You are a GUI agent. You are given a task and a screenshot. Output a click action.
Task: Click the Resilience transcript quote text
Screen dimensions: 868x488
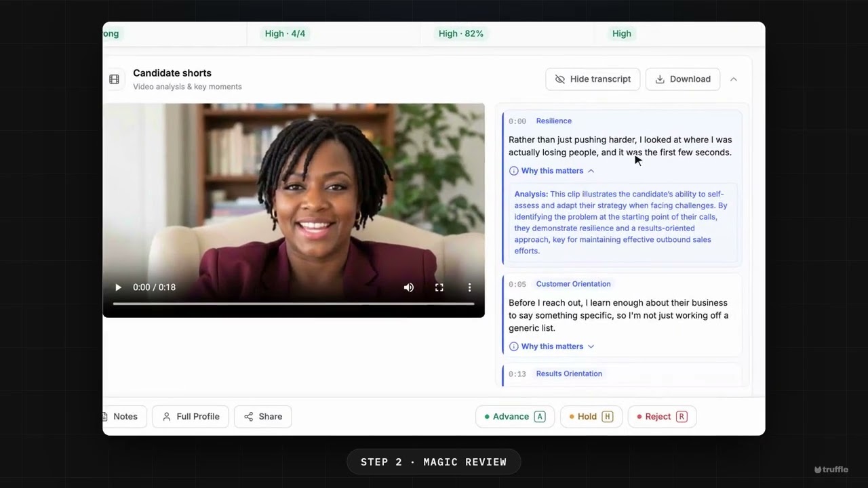click(x=620, y=146)
